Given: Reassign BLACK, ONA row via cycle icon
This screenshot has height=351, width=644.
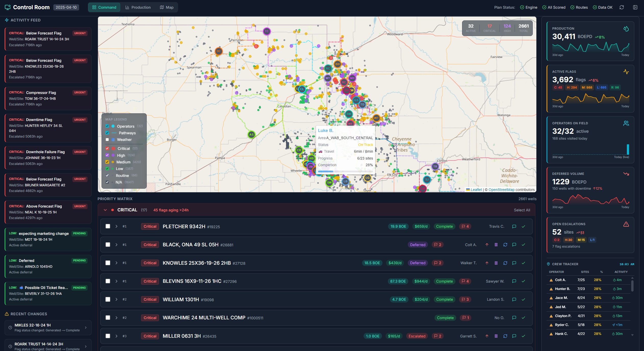Looking at the screenshot, I should coord(505,245).
